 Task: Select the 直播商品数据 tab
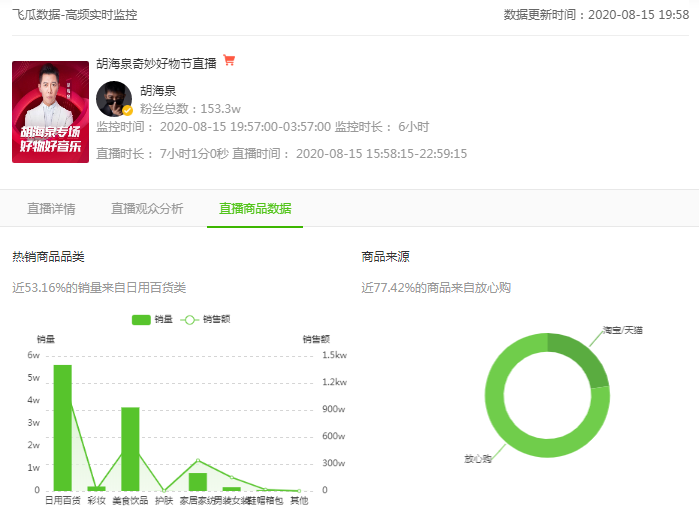[x=255, y=209]
